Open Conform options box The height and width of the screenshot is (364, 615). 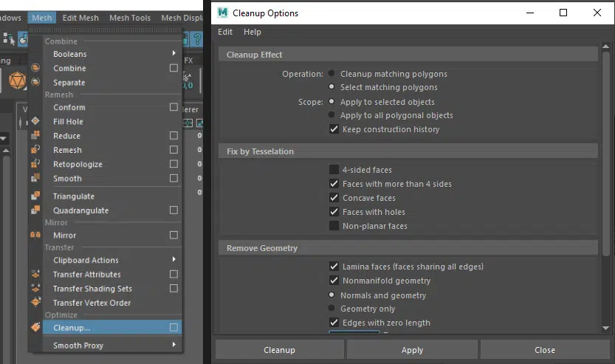click(173, 106)
